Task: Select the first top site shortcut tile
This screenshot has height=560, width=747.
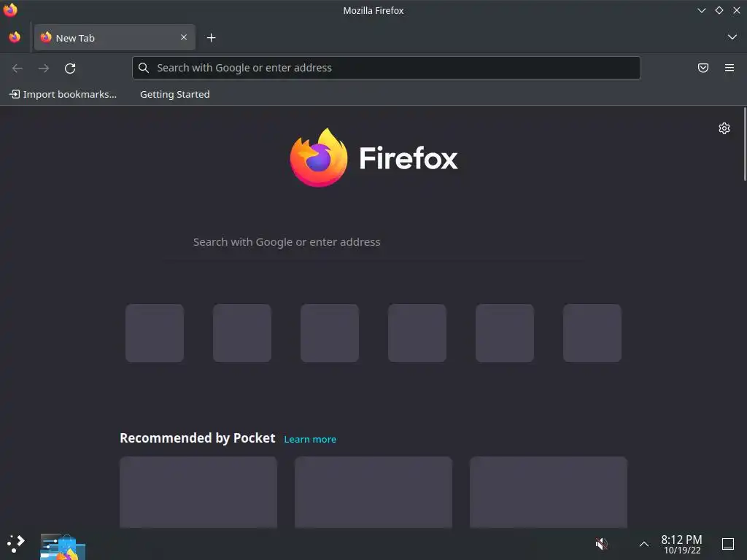Action: click(x=155, y=333)
